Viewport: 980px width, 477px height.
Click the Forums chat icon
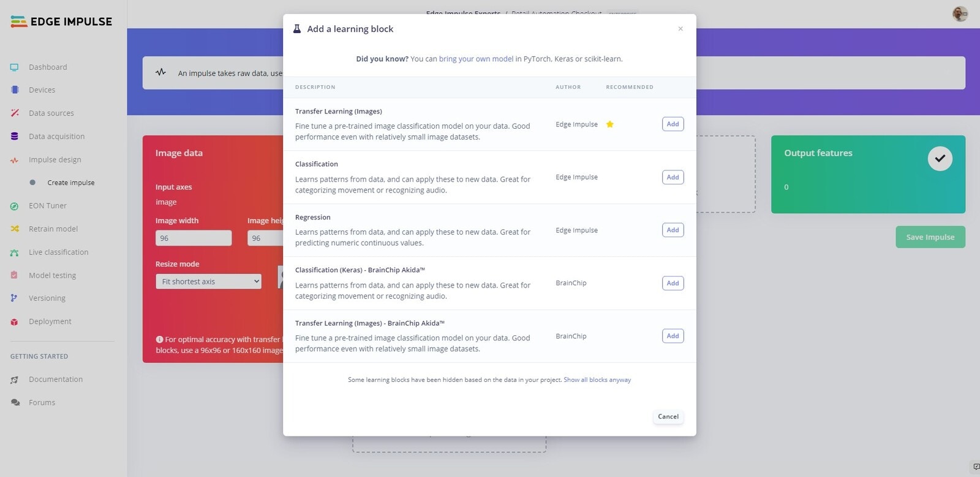pos(15,403)
